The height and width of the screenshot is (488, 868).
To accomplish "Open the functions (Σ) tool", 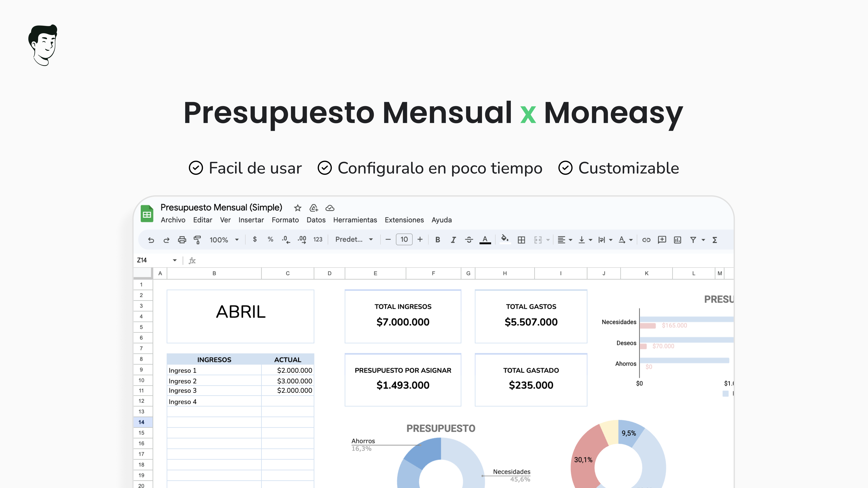I will tap(715, 239).
